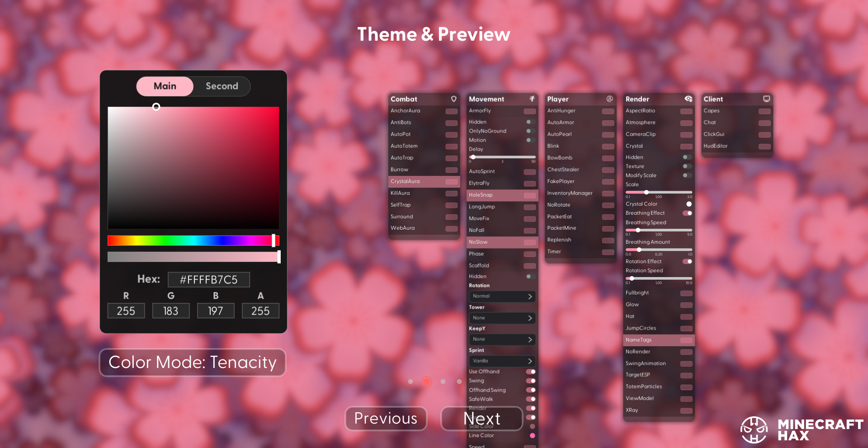Switch to the Second color tab
The width and height of the screenshot is (868, 448).
tap(222, 86)
